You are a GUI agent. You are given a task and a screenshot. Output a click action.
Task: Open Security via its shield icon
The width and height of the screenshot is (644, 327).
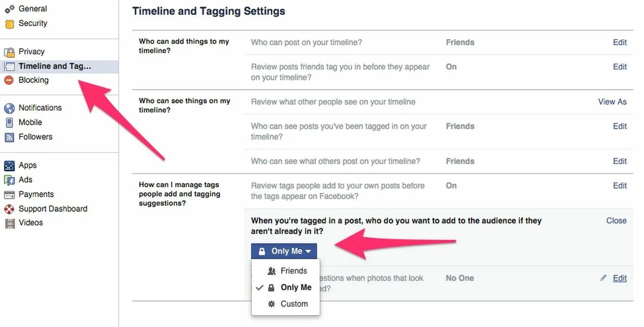pos(9,24)
